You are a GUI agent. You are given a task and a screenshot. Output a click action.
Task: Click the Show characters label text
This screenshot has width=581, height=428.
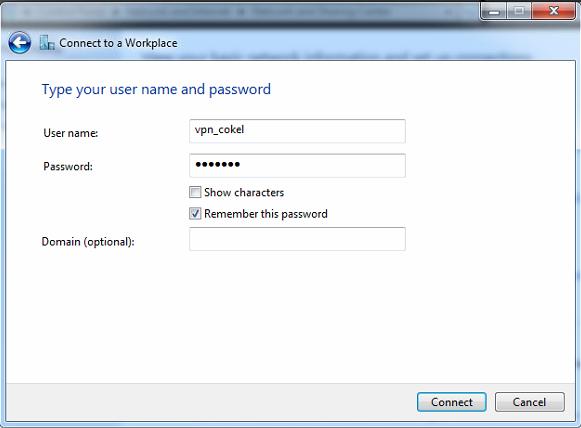pyautogui.click(x=244, y=192)
